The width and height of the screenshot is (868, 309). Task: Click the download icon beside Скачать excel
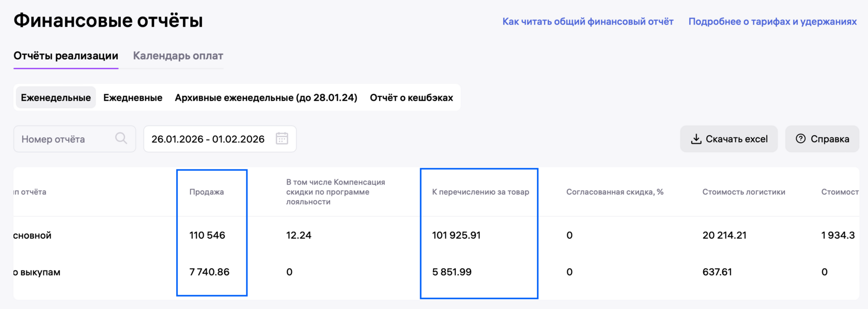[x=696, y=139]
